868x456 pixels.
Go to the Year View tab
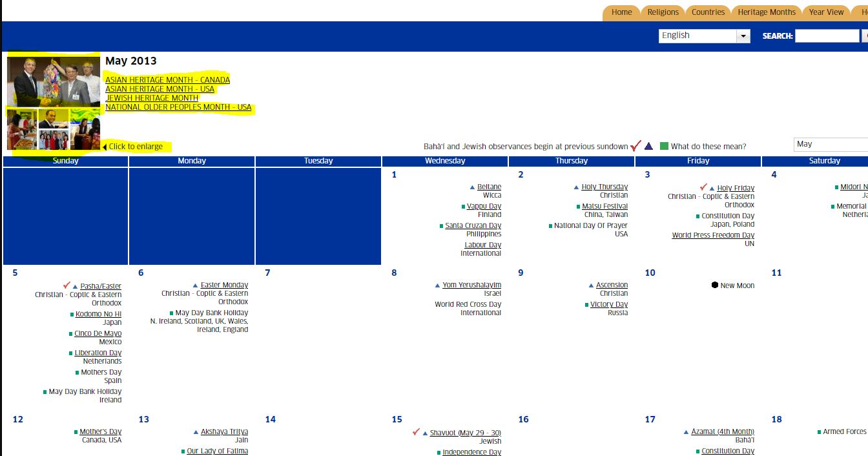(x=826, y=12)
